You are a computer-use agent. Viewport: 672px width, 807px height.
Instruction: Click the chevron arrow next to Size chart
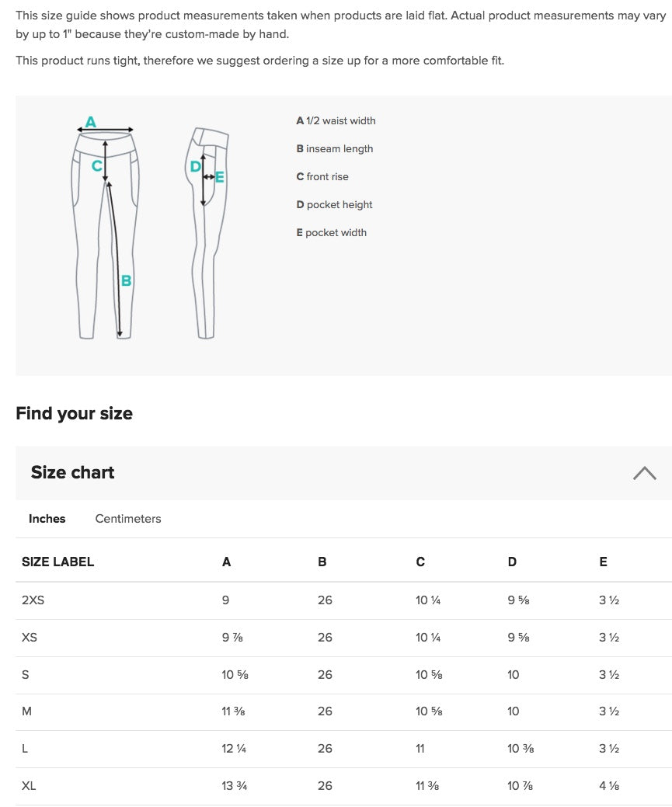pos(644,472)
